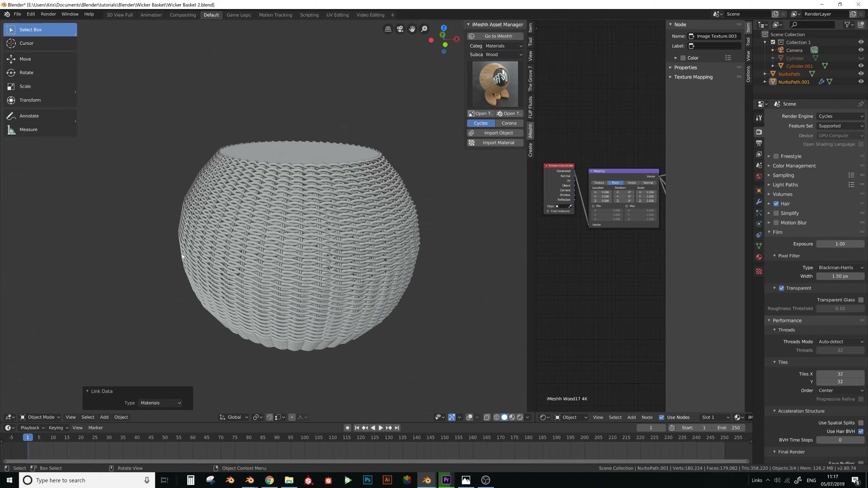Play the animation forward
This screenshot has width=868, height=488.
[381, 428]
